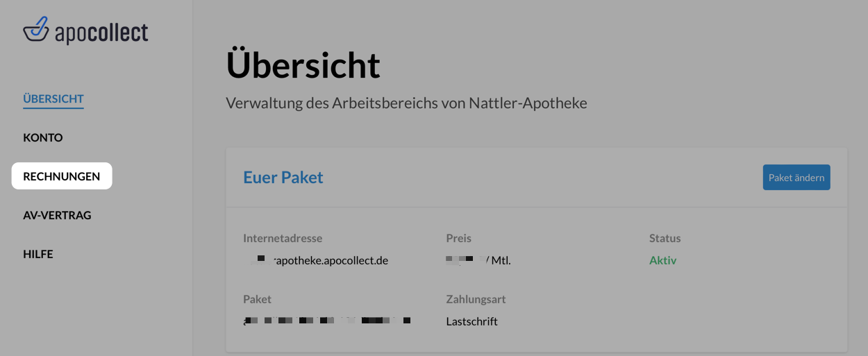Click the Zahlungsart label

point(476,299)
